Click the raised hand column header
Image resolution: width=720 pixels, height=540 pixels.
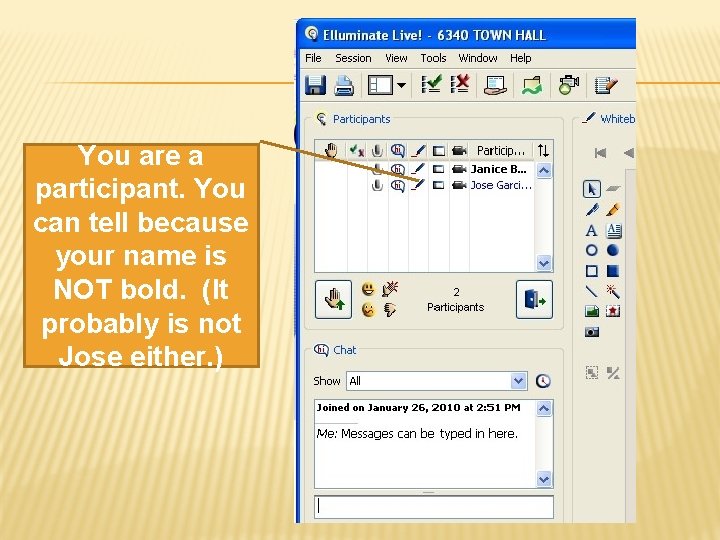pos(331,150)
